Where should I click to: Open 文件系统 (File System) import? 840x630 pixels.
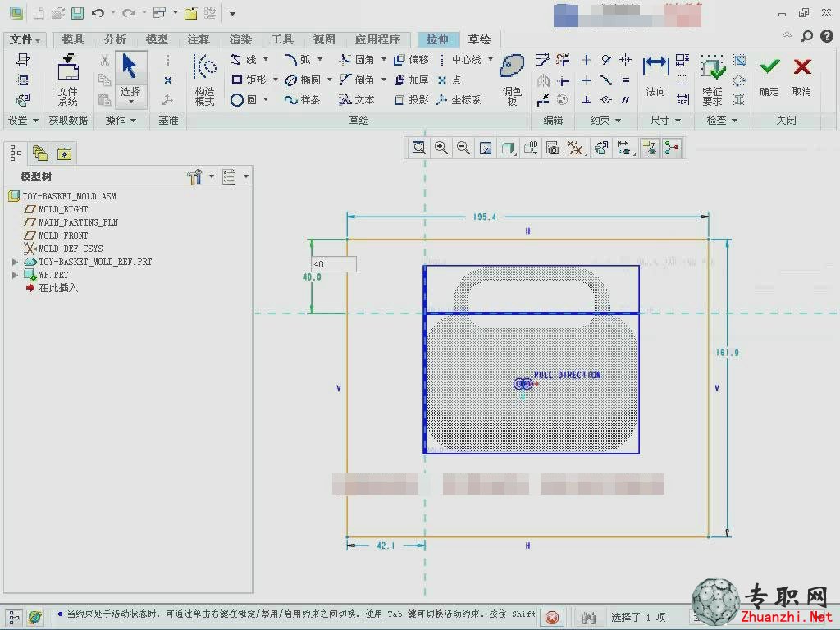coord(68,80)
